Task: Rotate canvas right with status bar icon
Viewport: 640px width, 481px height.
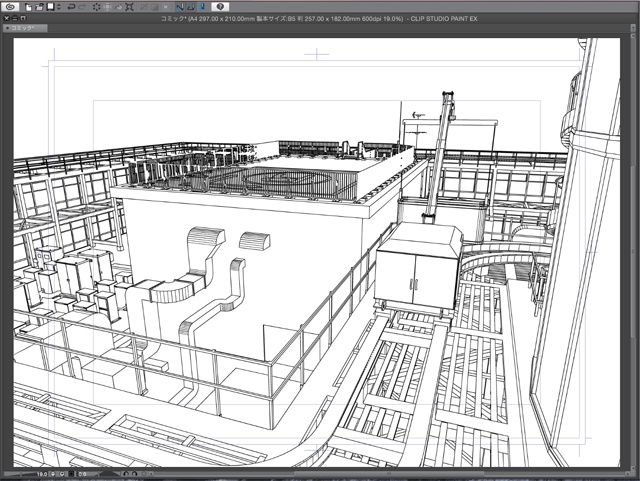Action: pos(135,474)
